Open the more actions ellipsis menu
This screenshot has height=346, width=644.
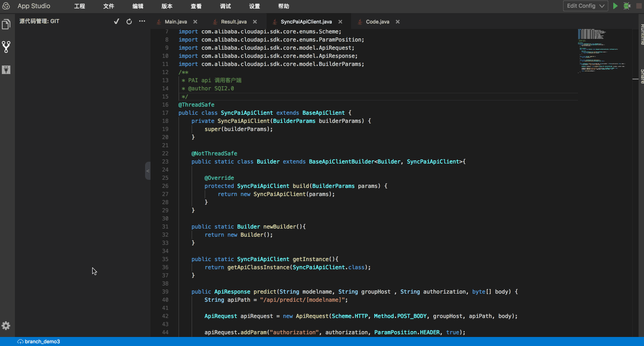142,21
